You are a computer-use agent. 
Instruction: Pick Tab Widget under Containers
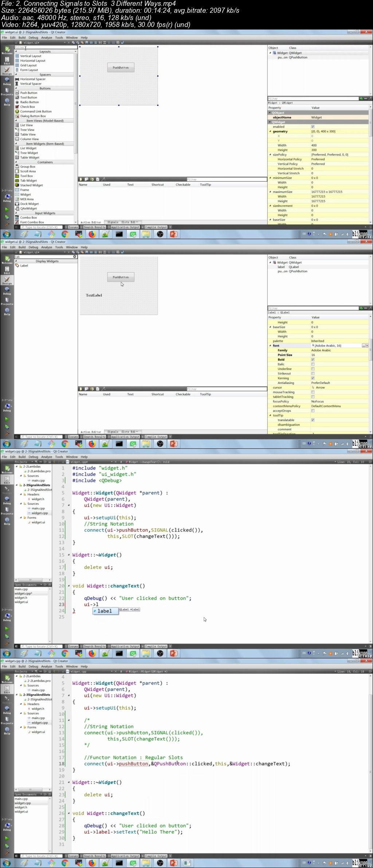click(28, 180)
